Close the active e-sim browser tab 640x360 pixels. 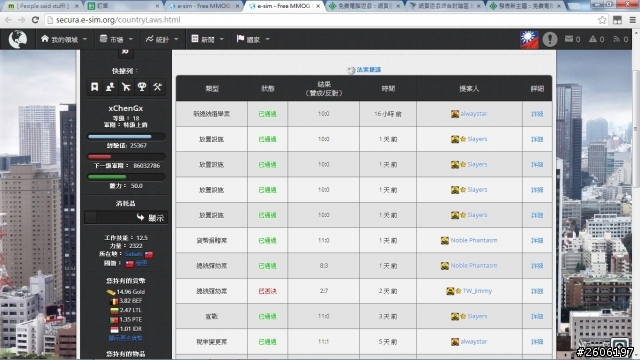[x=318, y=6]
